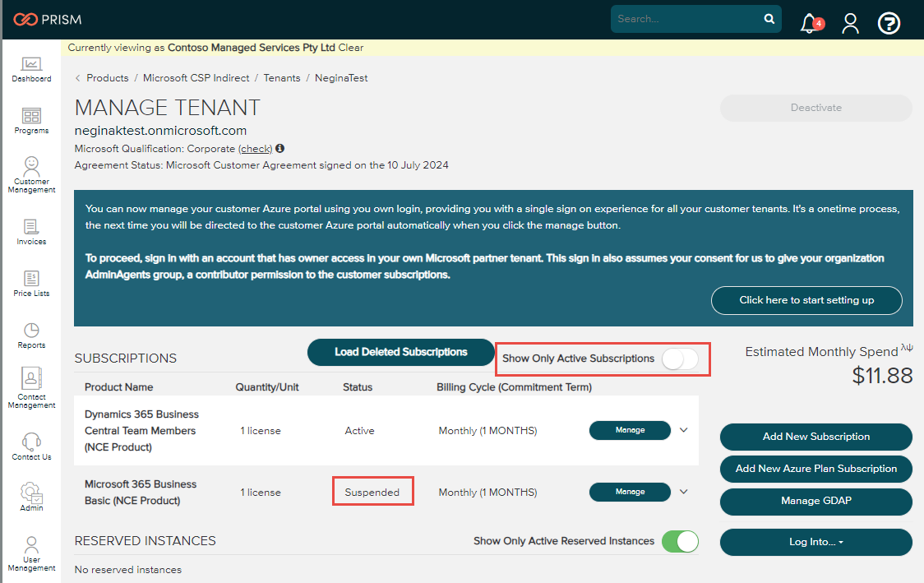The width and height of the screenshot is (924, 583).
Task: Open Invoices from the sidebar
Action: click(31, 232)
